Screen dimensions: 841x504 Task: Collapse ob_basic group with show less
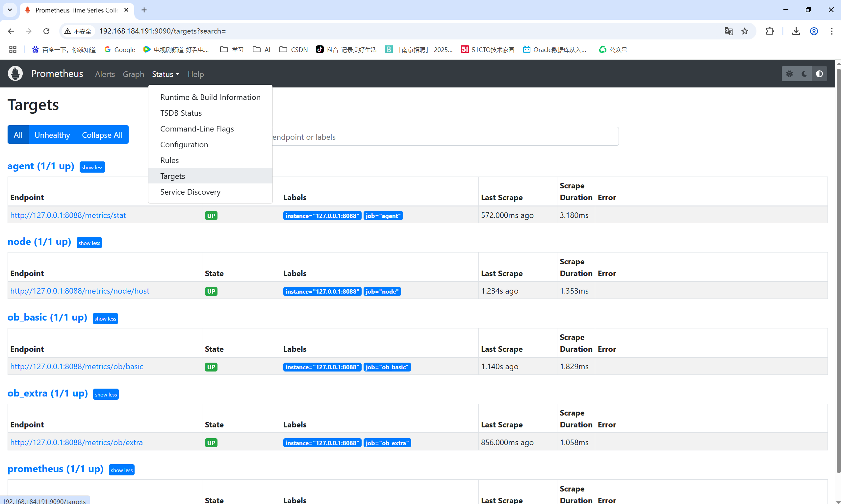105,319
